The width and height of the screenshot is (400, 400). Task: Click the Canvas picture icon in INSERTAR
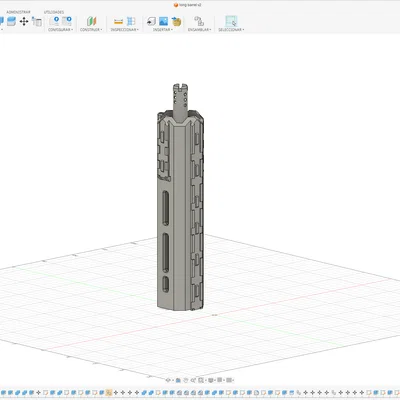tap(163, 21)
